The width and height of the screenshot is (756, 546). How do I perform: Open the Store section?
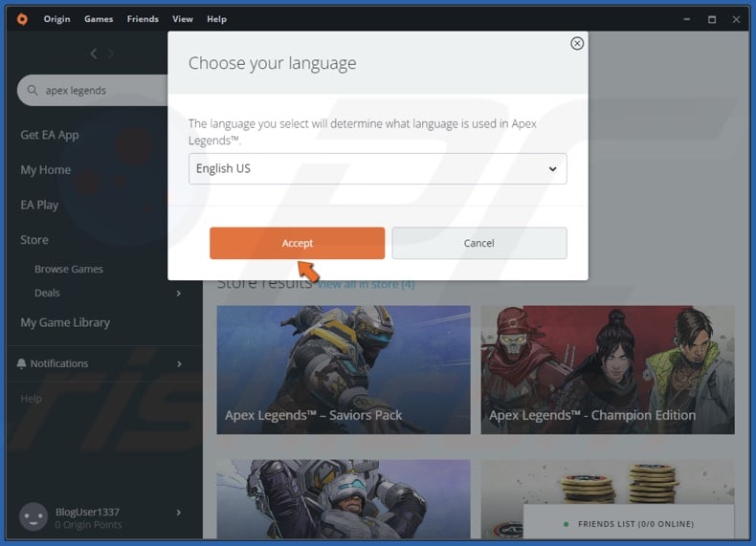point(34,240)
